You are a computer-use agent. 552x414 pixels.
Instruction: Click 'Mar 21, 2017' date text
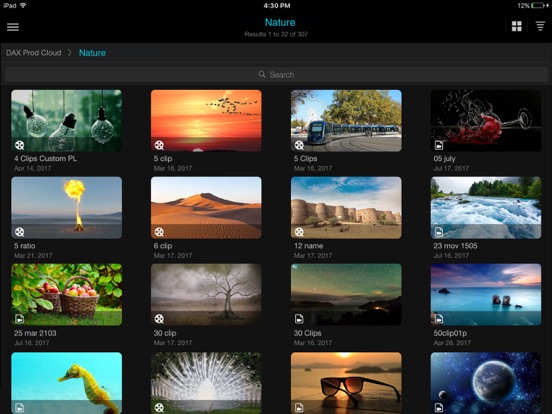coord(33,256)
